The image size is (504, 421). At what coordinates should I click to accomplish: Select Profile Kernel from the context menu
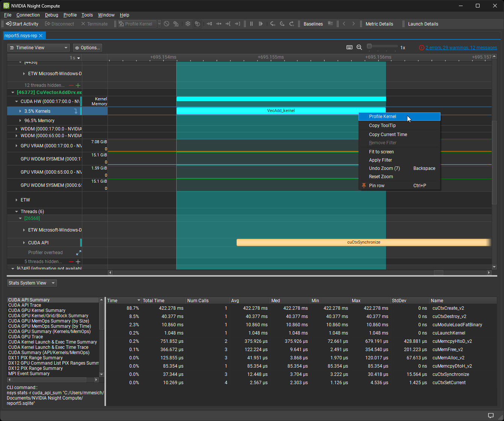(x=382, y=117)
